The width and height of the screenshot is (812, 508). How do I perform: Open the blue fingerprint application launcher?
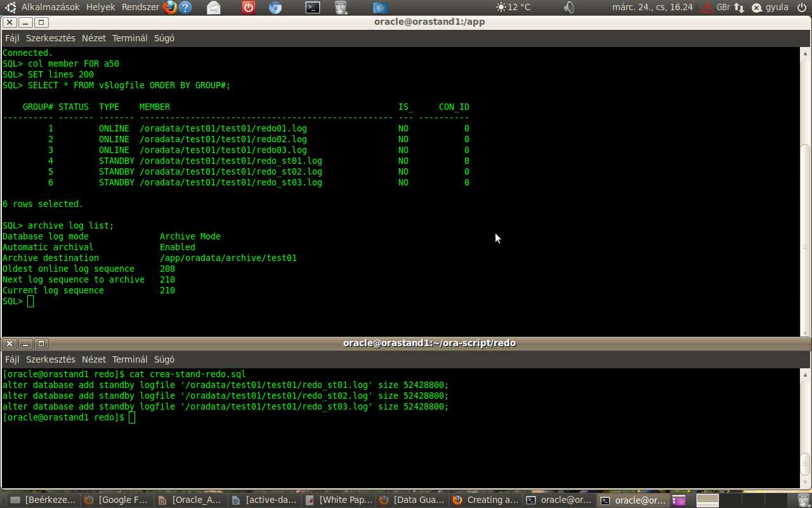click(x=381, y=8)
